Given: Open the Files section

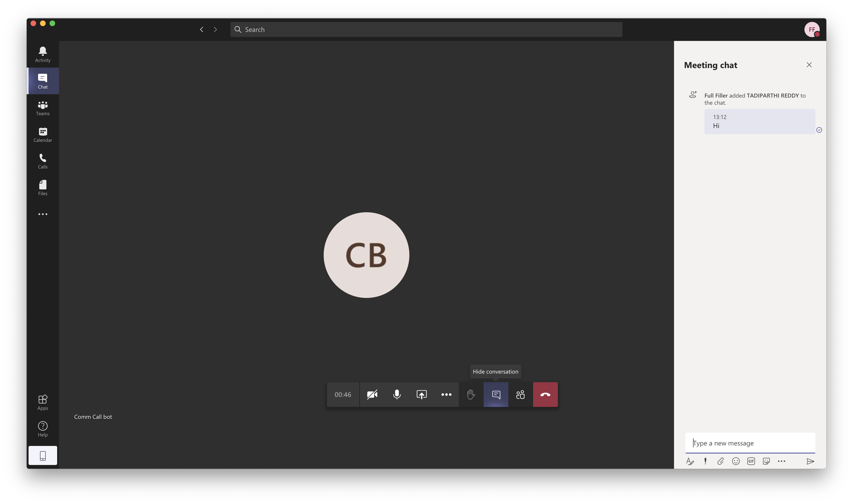Looking at the screenshot, I should click(43, 188).
